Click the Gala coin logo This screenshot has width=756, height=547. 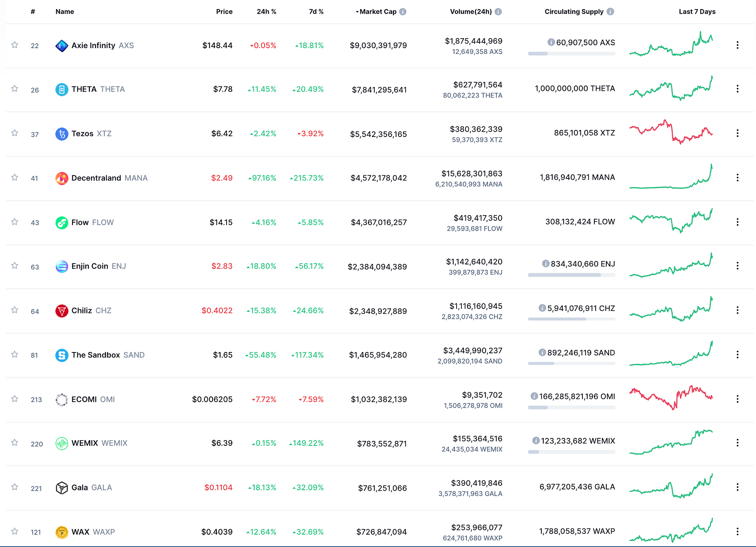point(62,488)
